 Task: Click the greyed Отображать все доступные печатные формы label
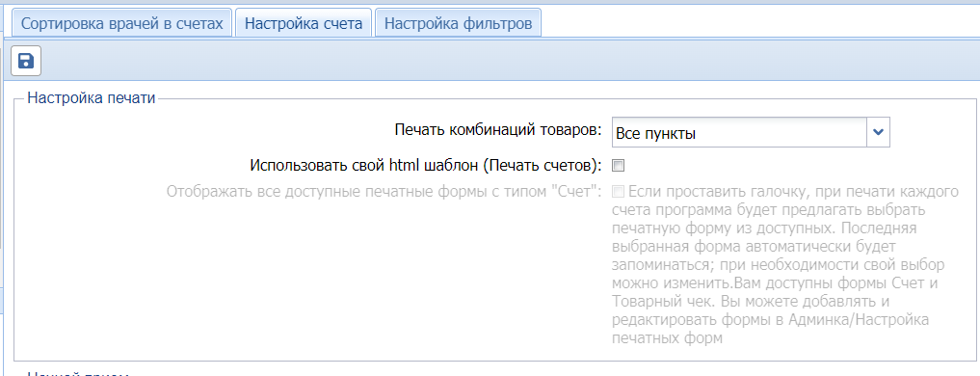coord(384,191)
